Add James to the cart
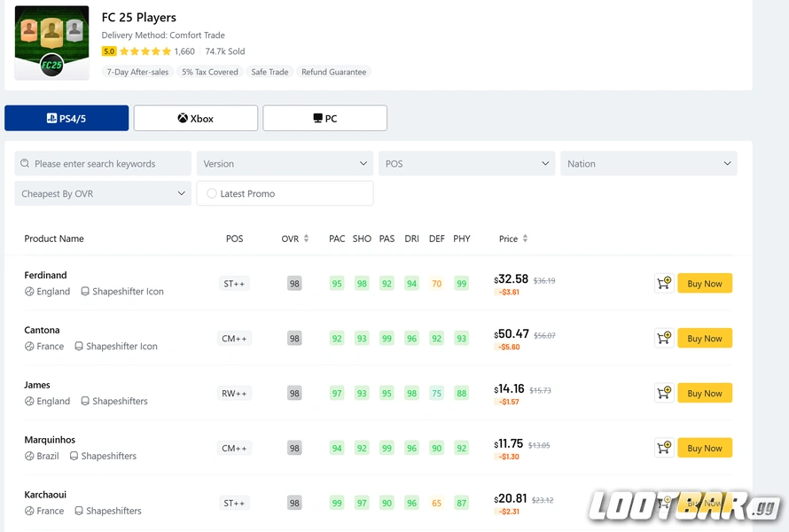Image resolution: width=789 pixels, height=532 pixels. 664,393
